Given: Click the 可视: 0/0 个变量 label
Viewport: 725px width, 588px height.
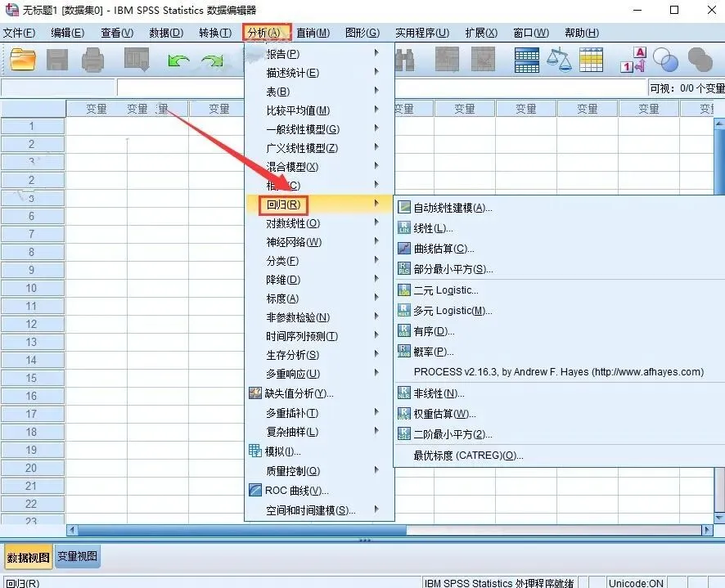Looking at the screenshot, I should click(687, 88).
